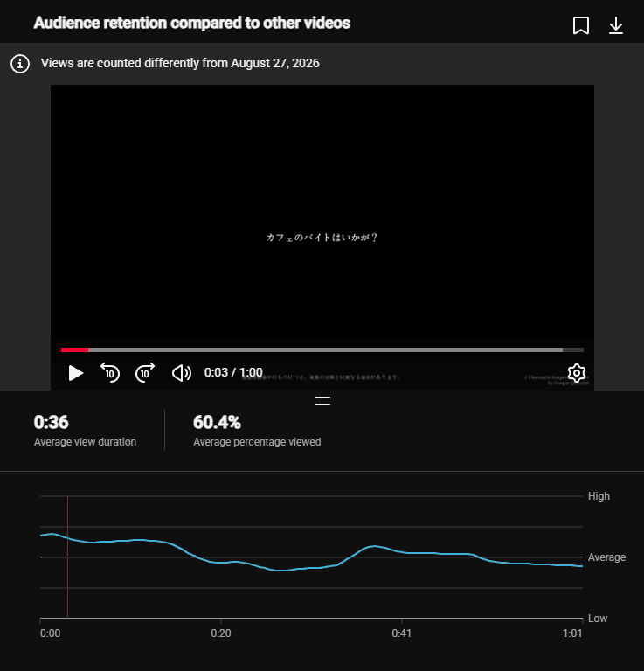
Task: Click the 60.4% average percentage viewed
Action: 217,422
